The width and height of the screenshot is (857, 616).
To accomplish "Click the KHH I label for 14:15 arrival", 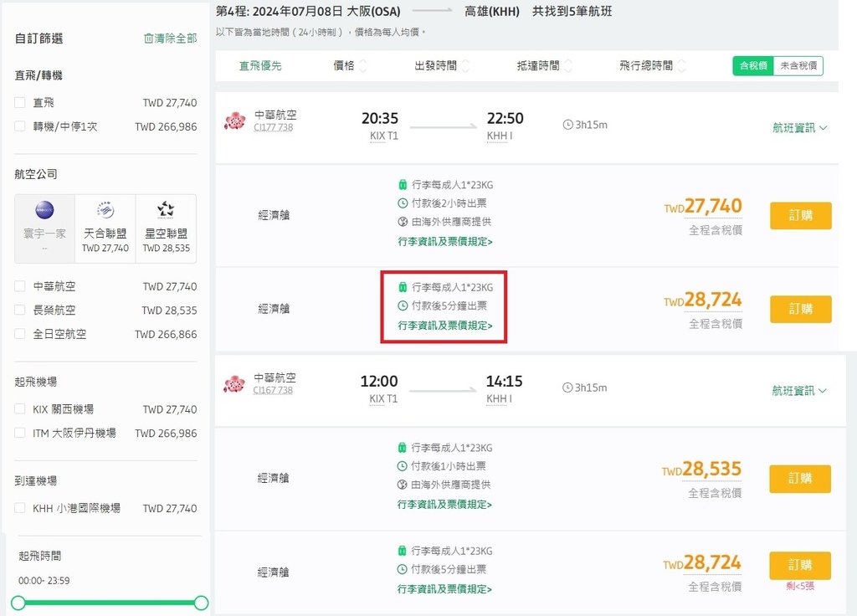I will [x=499, y=399].
